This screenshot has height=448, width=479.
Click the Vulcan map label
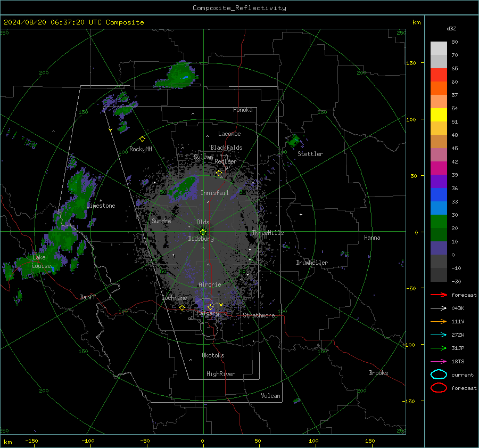pos(270,396)
